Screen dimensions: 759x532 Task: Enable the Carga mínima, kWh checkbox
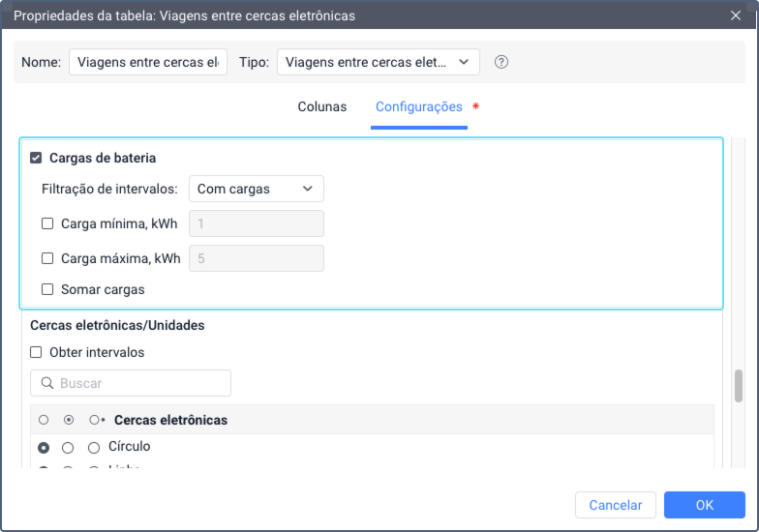[x=47, y=223]
